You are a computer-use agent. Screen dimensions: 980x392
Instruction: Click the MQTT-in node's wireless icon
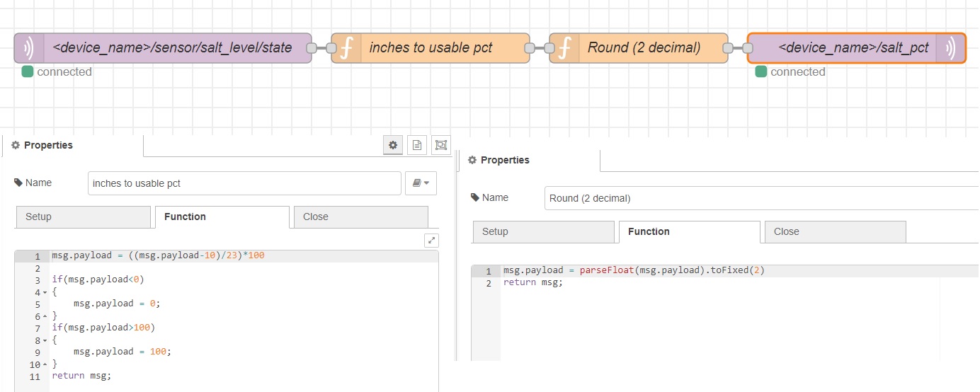coord(29,48)
